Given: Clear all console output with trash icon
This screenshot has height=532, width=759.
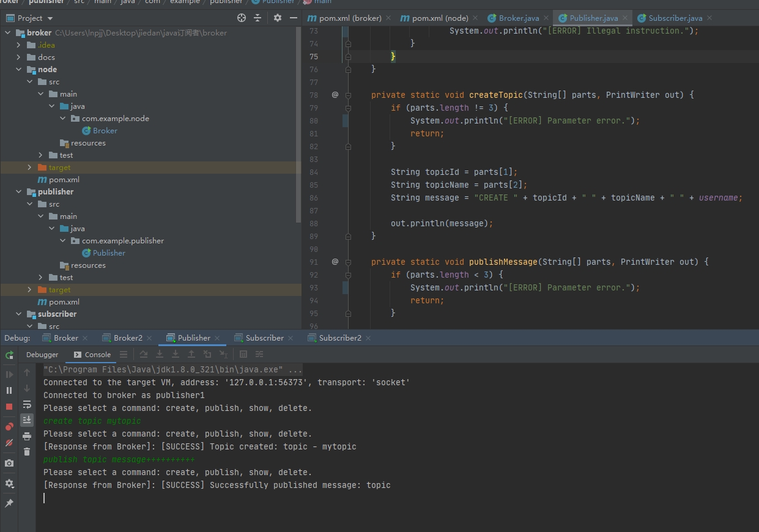Looking at the screenshot, I should click(27, 452).
